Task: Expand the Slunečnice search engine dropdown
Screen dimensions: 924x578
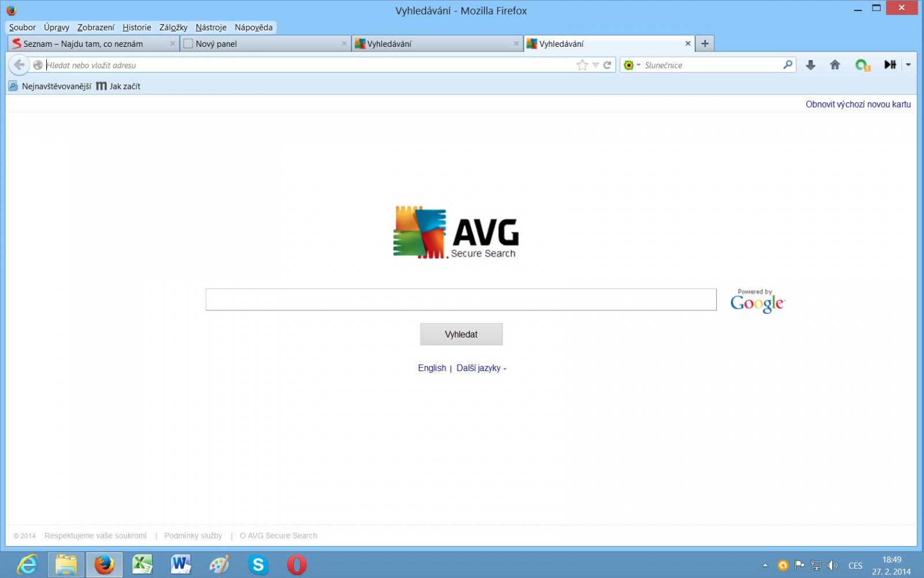Action: coord(632,65)
